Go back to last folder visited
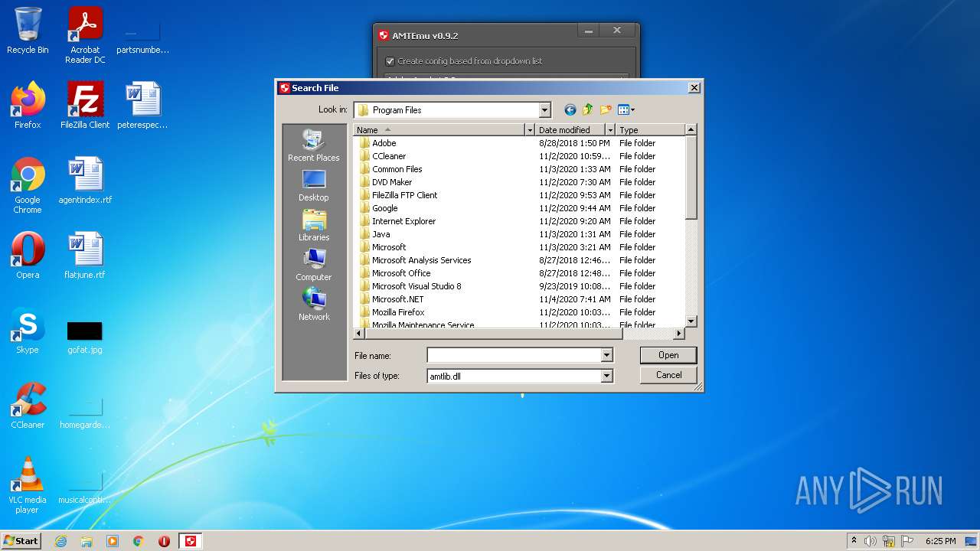 [x=570, y=110]
